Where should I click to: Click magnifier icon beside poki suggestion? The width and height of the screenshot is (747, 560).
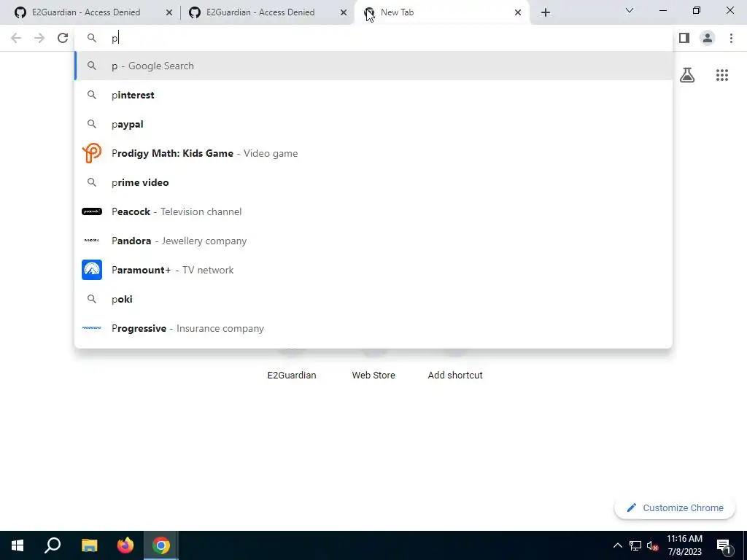tap(91, 299)
